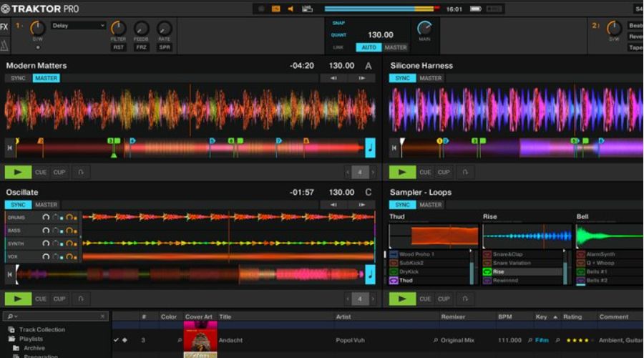Toggle key lock note icon on deck A
This screenshot has width=644, height=358.
click(x=370, y=147)
